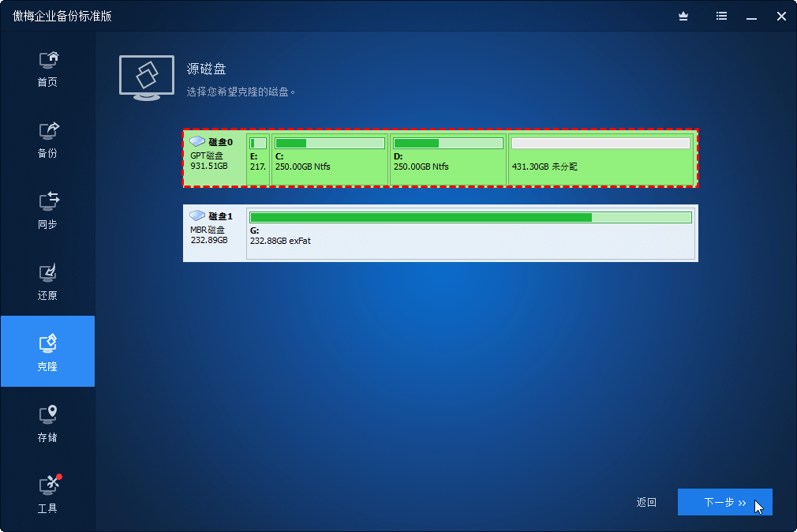Click the Back (返回) link
The image size is (797, 532).
[646, 502]
